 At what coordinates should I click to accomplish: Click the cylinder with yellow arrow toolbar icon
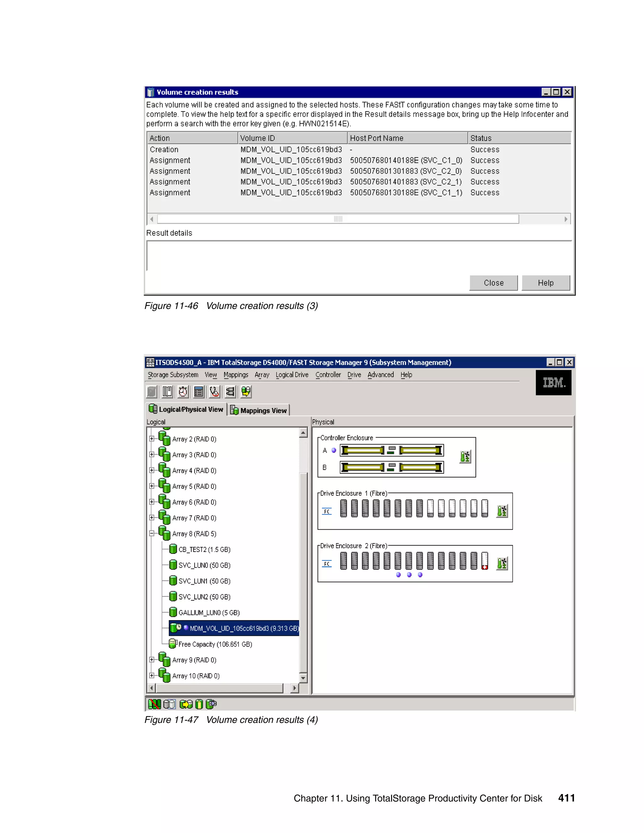click(246, 392)
